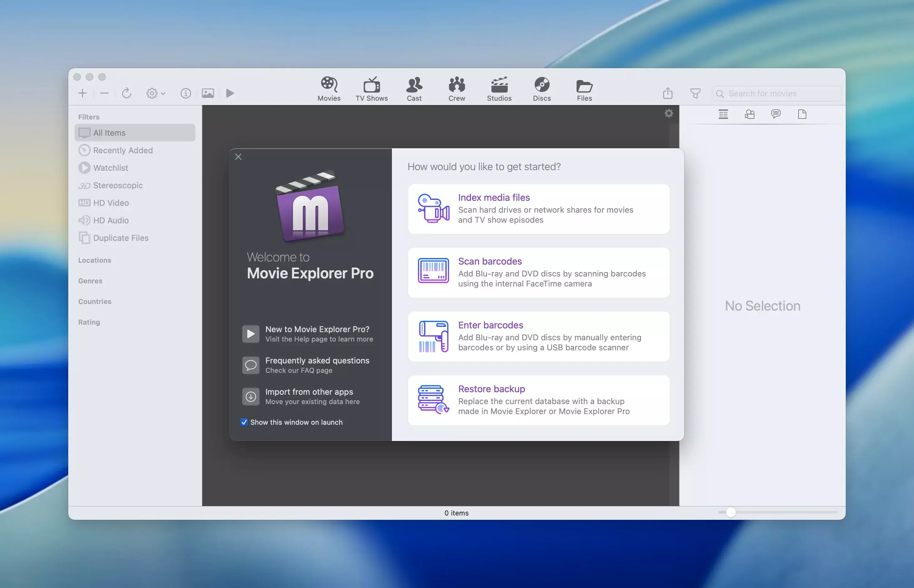The height and width of the screenshot is (588, 914).
Task: Click the share icon in toolbar
Action: [668, 93]
